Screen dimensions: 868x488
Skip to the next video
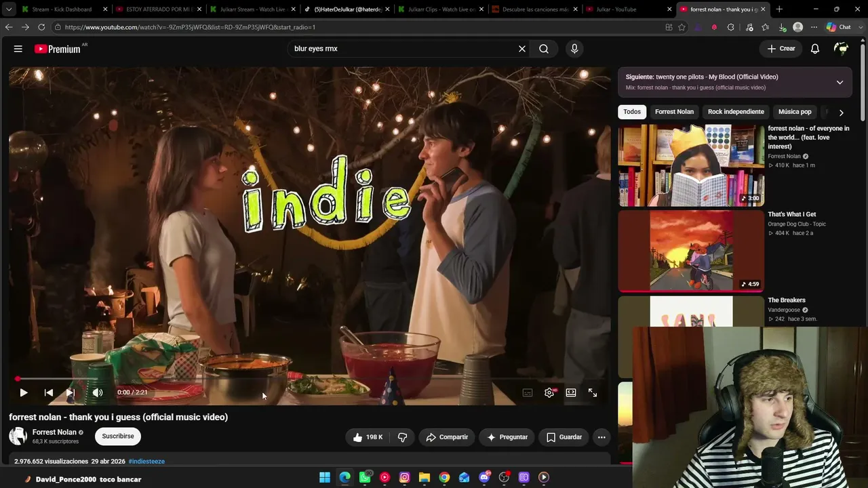(x=71, y=392)
